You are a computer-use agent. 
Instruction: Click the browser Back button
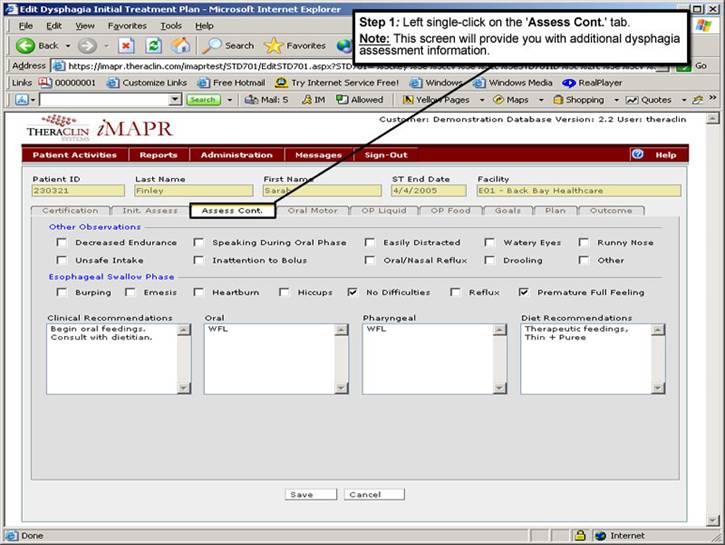(38, 46)
